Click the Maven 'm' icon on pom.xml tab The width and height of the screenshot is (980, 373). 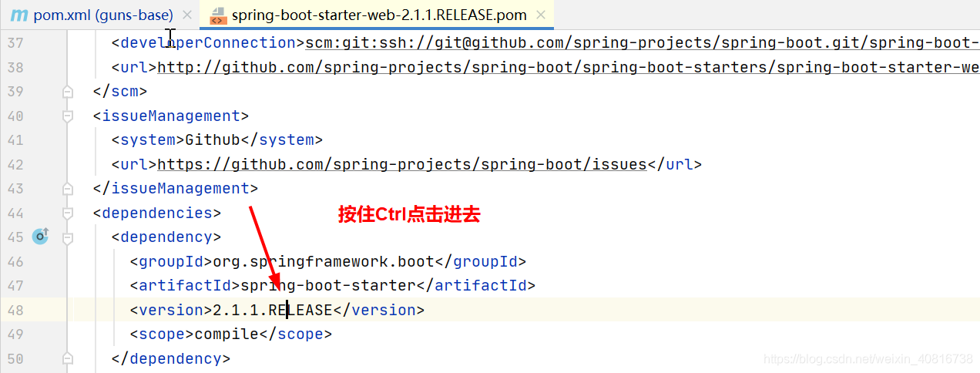pos(18,15)
